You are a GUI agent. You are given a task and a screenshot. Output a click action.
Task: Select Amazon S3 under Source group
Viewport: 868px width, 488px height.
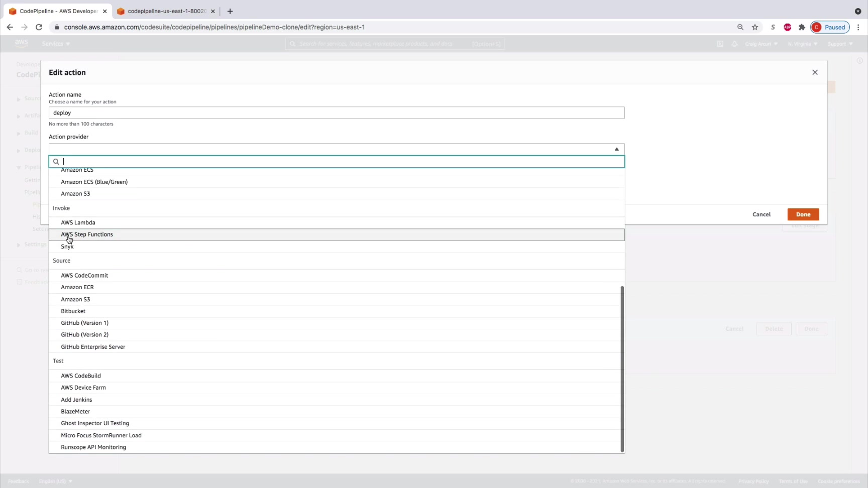[x=337, y=299]
